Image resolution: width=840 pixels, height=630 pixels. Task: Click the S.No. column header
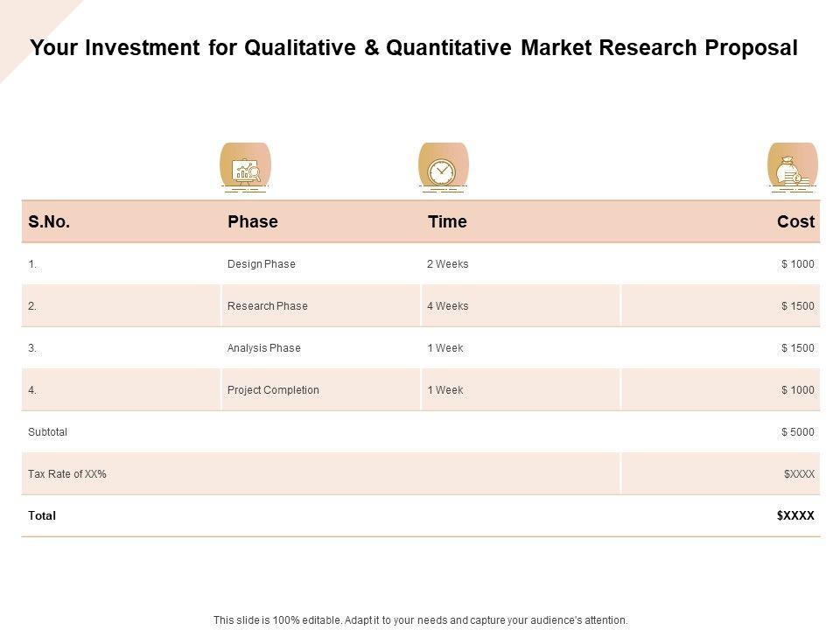pyautogui.click(x=49, y=222)
